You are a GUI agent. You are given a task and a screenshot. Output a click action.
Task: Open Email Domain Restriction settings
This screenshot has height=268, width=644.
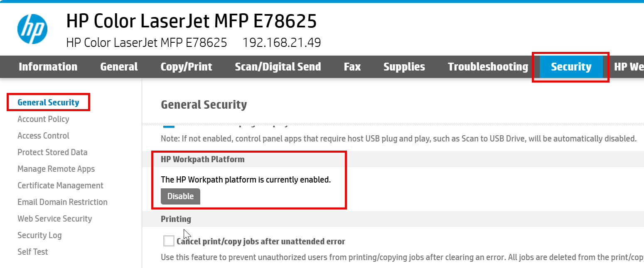(x=62, y=202)
